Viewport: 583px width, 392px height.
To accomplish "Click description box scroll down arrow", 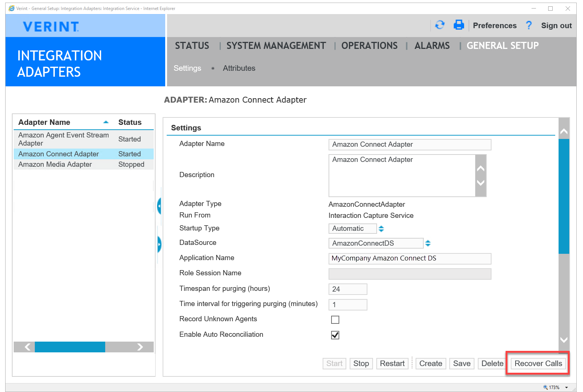I will [481, 183].
